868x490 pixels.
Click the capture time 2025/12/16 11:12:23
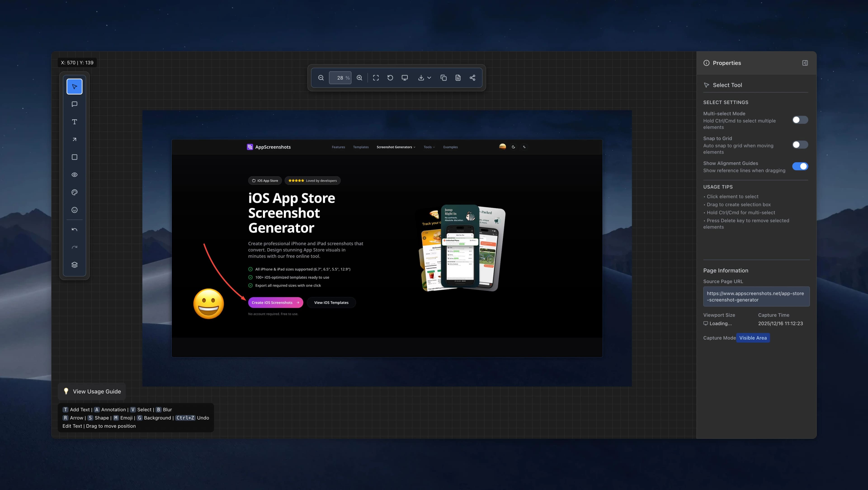(780, 323)
